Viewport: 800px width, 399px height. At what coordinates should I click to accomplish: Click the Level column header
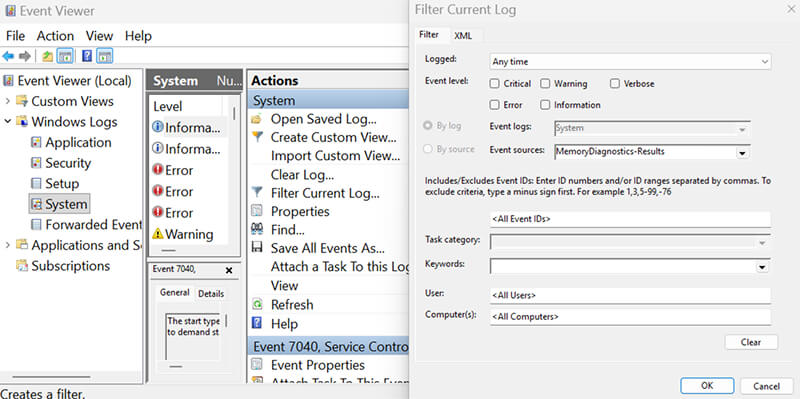(168, 107)
